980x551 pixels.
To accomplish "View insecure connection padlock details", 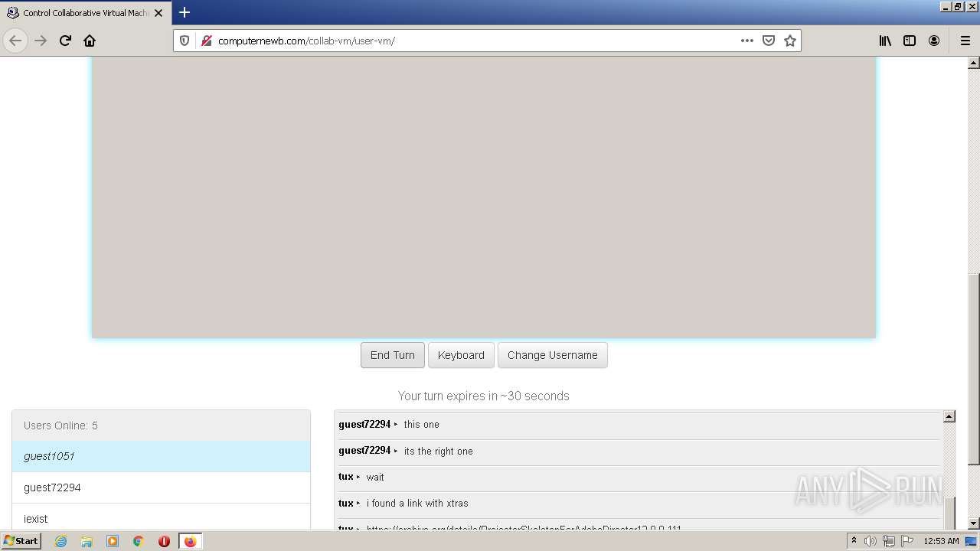I will (x=206, y=41).
